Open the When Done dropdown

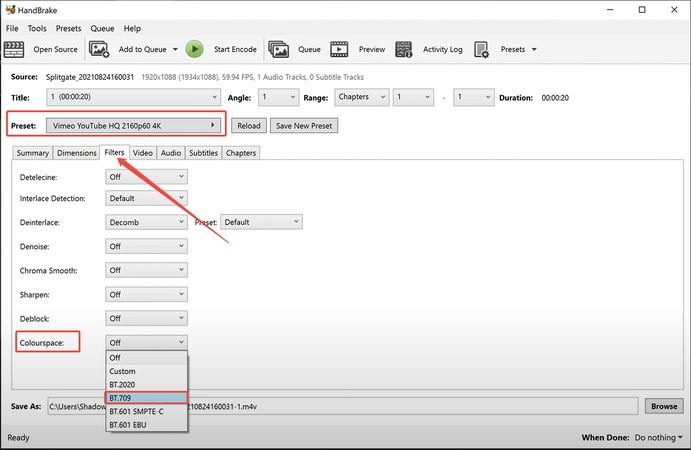point(658,438)
